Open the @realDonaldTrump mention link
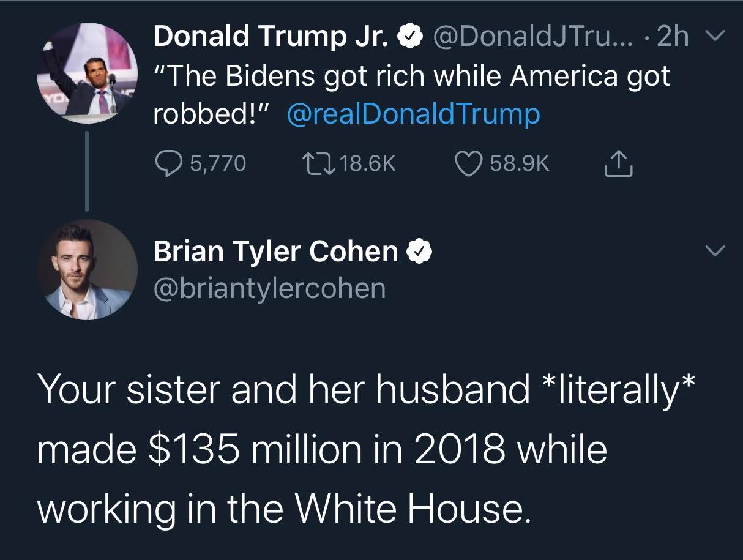 pyautogui.click(x=413, y=114)
